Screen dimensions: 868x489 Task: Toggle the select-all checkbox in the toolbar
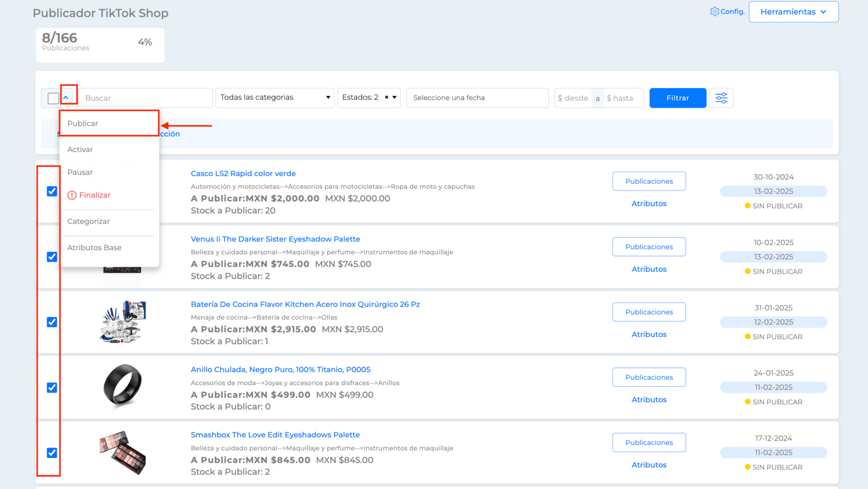click(x=53, y=98)
